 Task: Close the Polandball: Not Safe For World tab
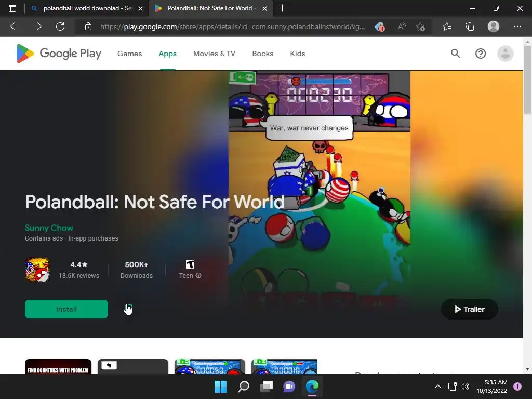[264, 8]
